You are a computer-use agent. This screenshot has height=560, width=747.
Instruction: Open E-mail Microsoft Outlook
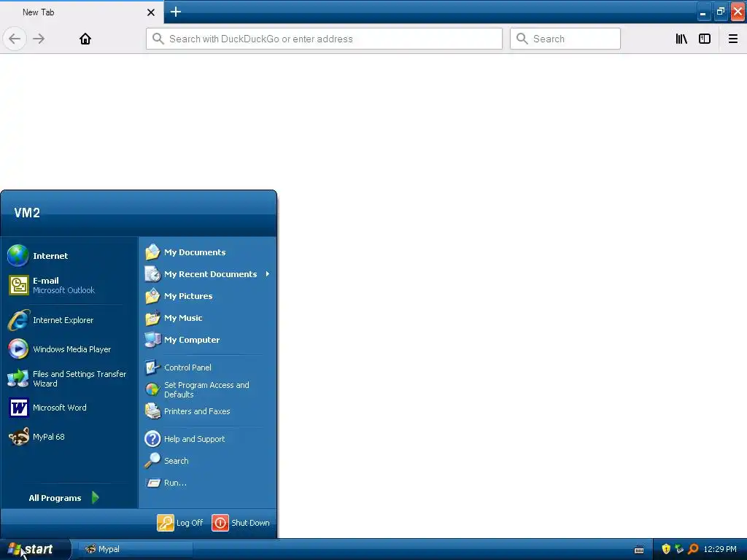[69, 285]
